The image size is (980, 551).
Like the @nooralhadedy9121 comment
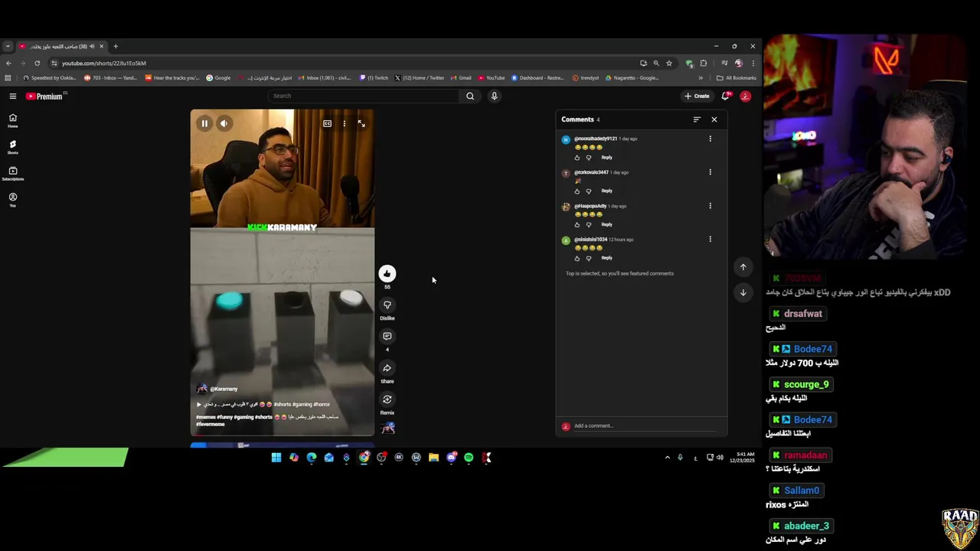click(x=577, y=158)
